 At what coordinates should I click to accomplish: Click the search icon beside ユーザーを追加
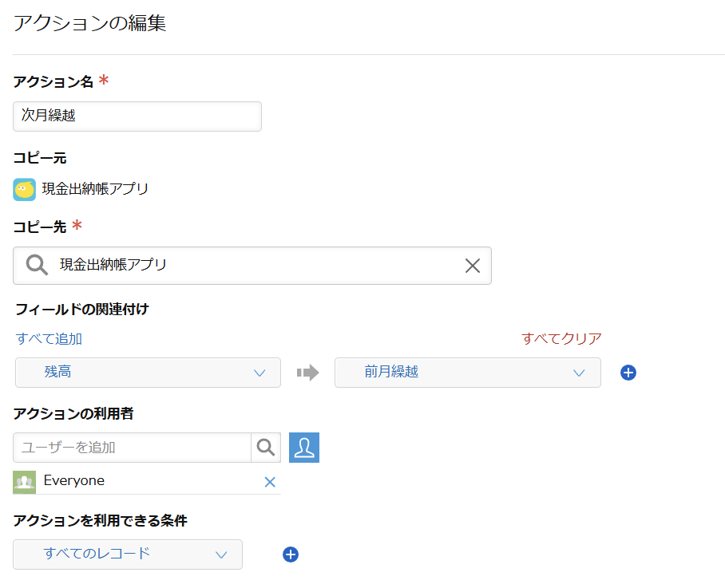pyautogui.click(x=265, y=448)
